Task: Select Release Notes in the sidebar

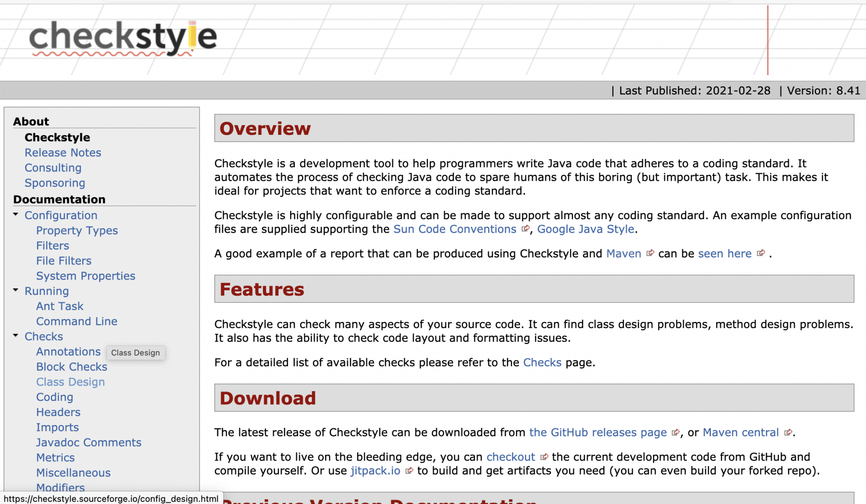Action: pyautogui.click(x=63, y=153)
